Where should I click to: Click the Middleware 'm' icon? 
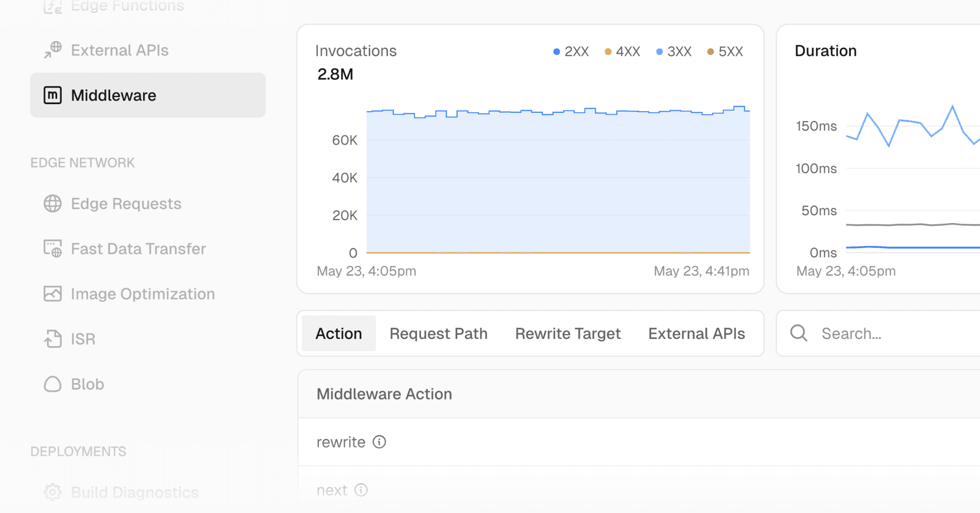53,95
